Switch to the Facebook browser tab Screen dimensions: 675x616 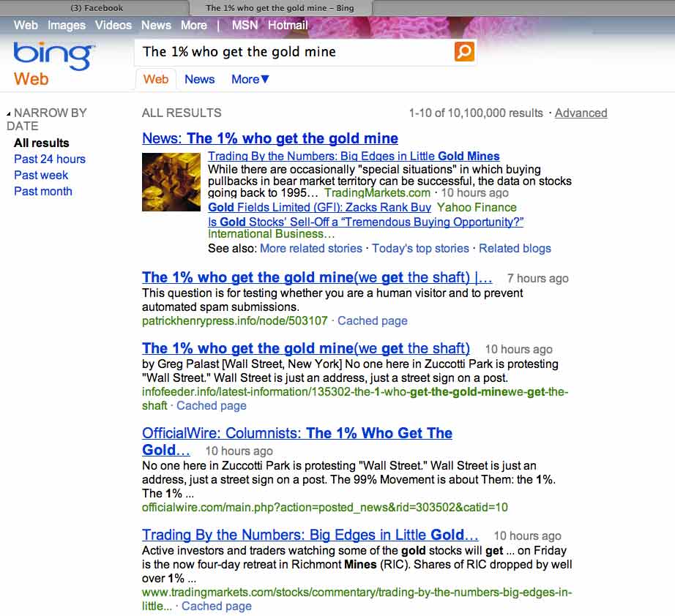97,8
